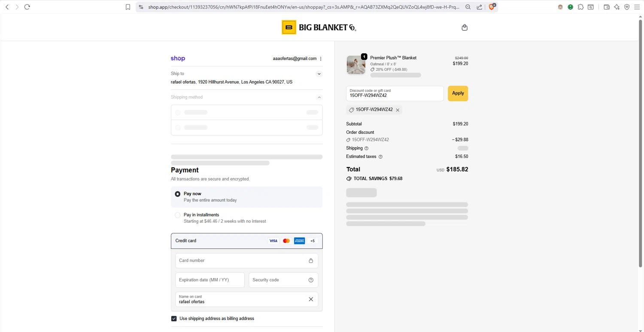Open the green circular extension icon
Image resolution: width=644 pixels, height=332 pixels.
tap(571, 7)
